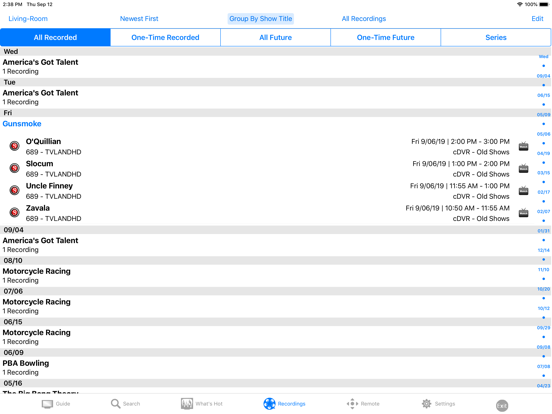Viewport: 552px width, 414px height.
Task: Expand Motorcycle Racing under 07/06
Action: [x=268, y=306]
